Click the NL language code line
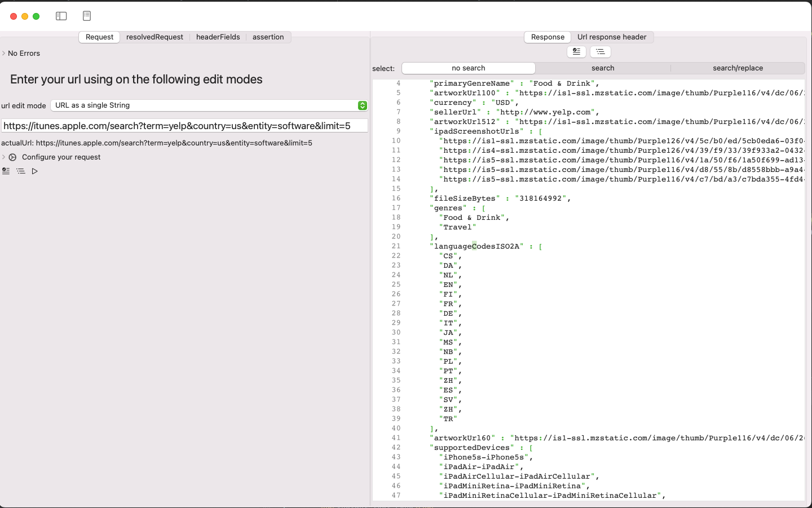 pyautogui.click(x=451, y=275)
